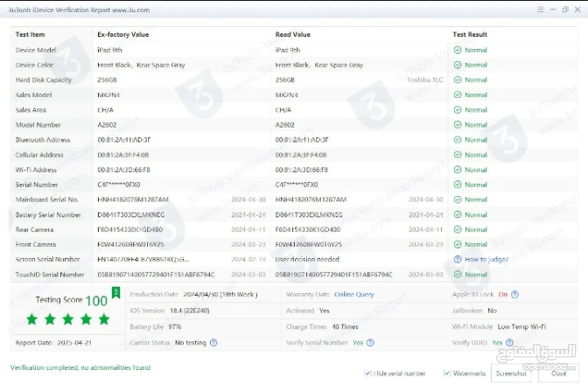
Task: Click the 'TouchID Serial Number' row label
Action: pyautogui.click(x=50, y=275)
